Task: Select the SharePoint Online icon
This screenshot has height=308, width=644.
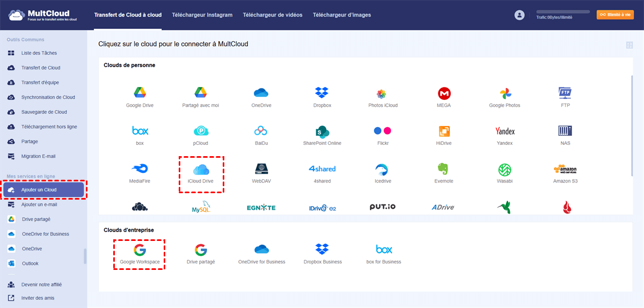Action: pyautogui.click(x=322, y=131)
